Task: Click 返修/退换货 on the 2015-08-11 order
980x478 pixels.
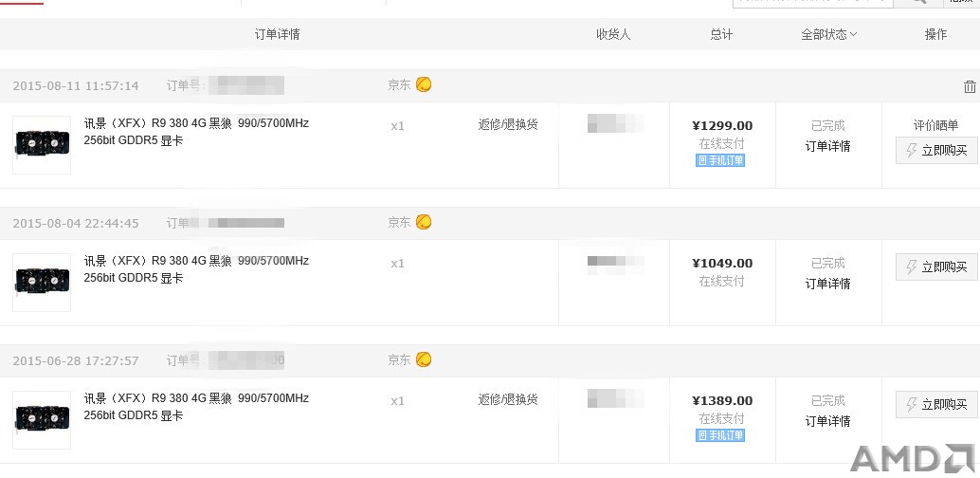Action: pyautogui.click(x=508, y=124)
